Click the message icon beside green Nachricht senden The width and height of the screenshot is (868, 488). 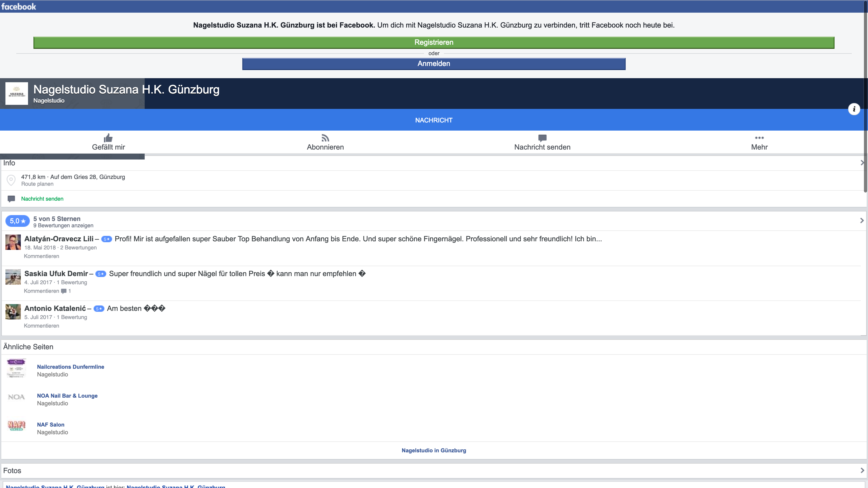pyautogui.click(x=11, y=199)
